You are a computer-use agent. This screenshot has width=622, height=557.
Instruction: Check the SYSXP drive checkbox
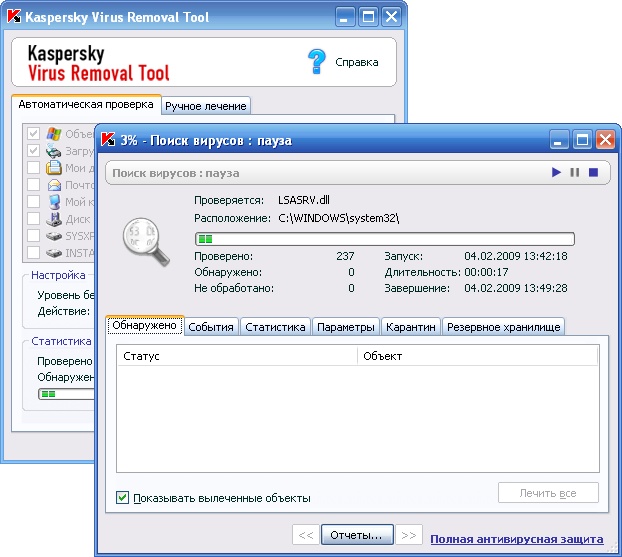33,236
